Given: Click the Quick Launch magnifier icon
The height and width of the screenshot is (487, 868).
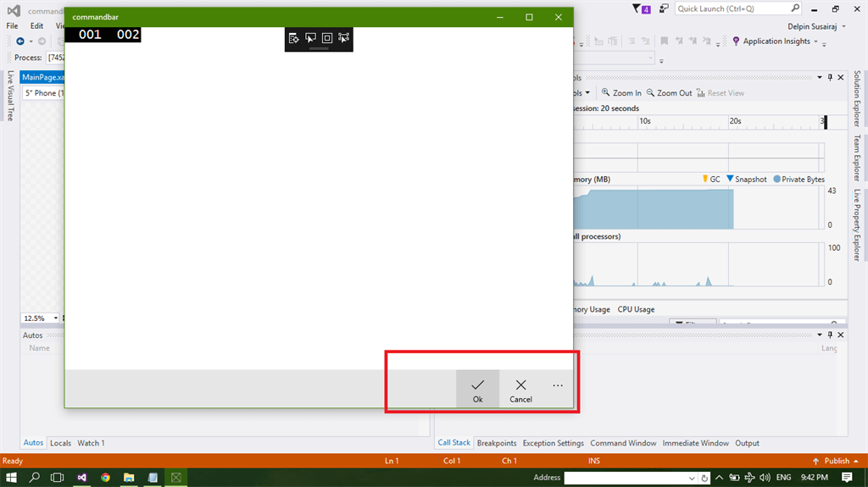Looking at the screenshot, I should tap(795, 8).
